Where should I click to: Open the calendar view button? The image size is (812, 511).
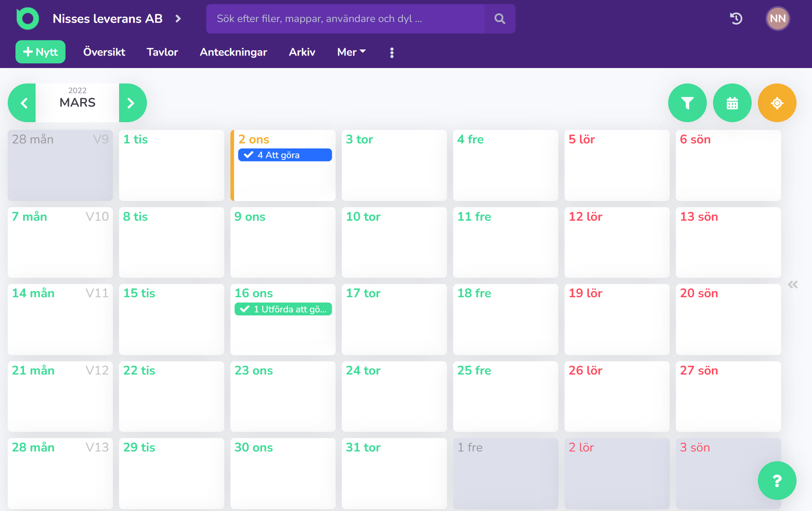pyautogui.click(x=732, y=103)
